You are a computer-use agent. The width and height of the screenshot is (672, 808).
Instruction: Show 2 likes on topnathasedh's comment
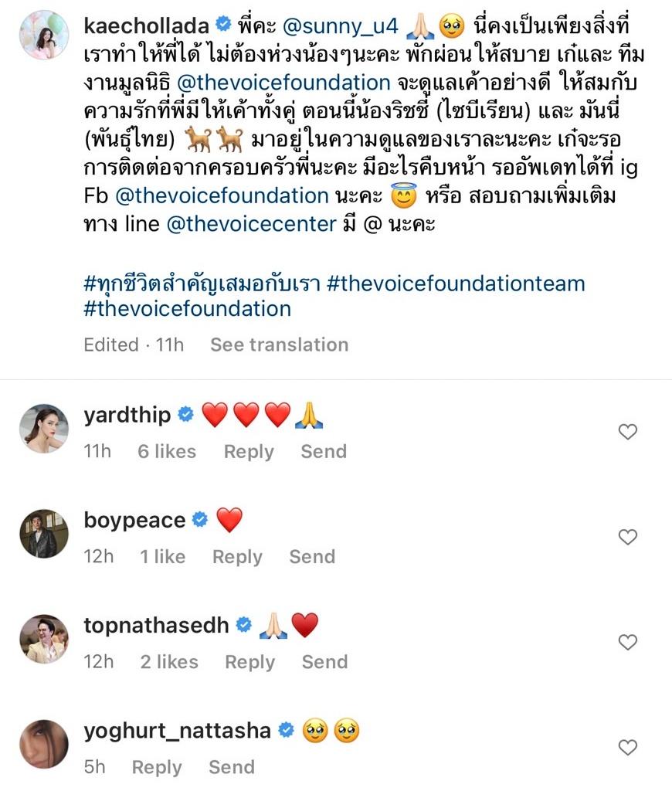pos(169,662)
